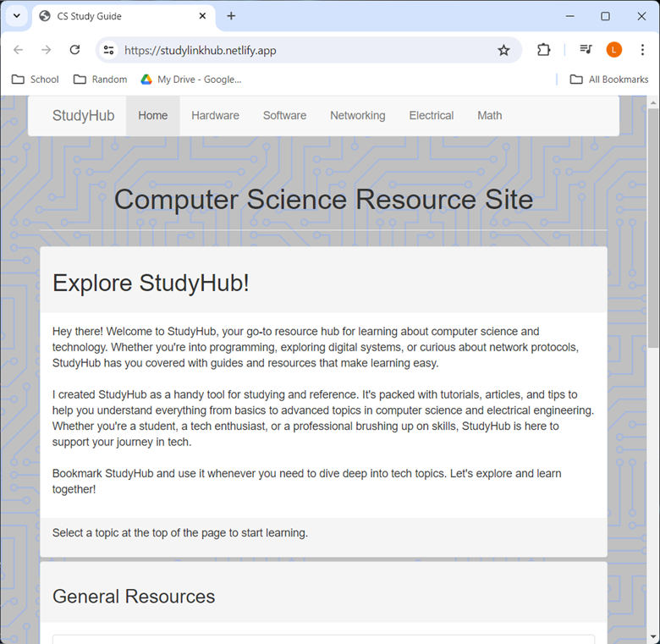Click the StudyHub brand link
The width and height of the screenshot is (660, 644).
pyautogui.click(x=83, y=116)
